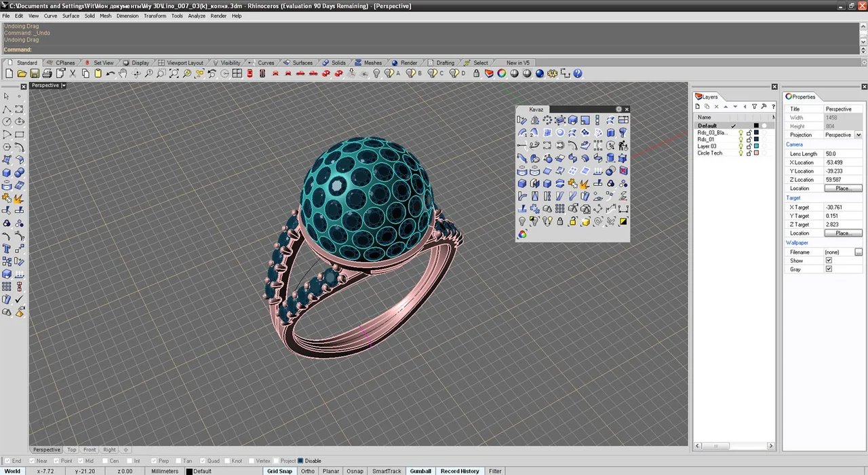Viewport: 868px width, 475px height.
Task: Toggle the four viewports layout icon
Action: [x=237, y=73]
